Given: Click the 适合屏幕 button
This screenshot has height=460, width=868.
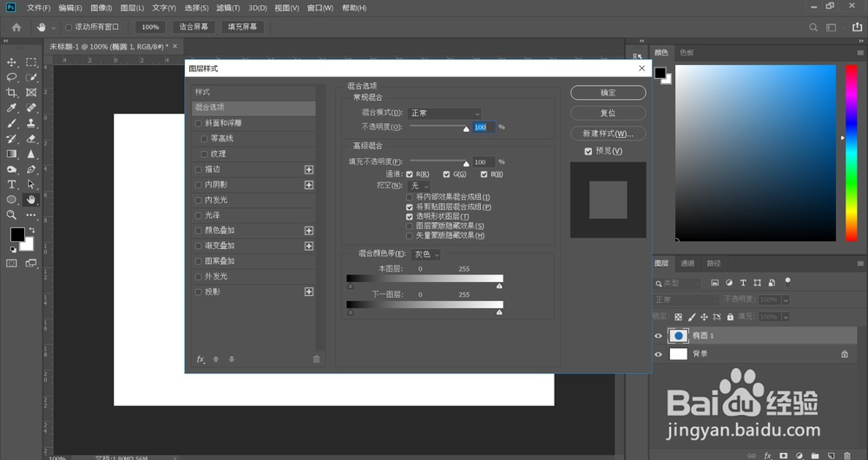Looking at the screenshot, I should (194, 27).
